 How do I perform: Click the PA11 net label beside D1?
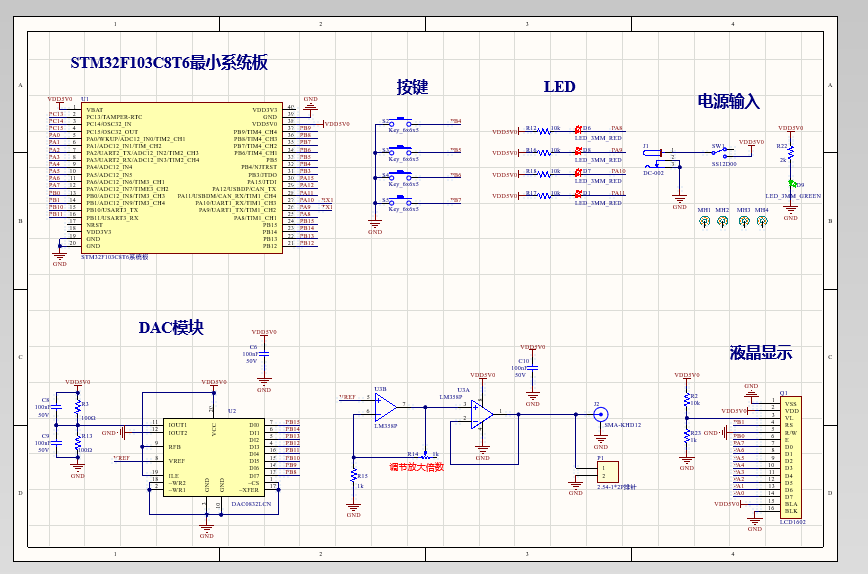click(x=618, y=193)
